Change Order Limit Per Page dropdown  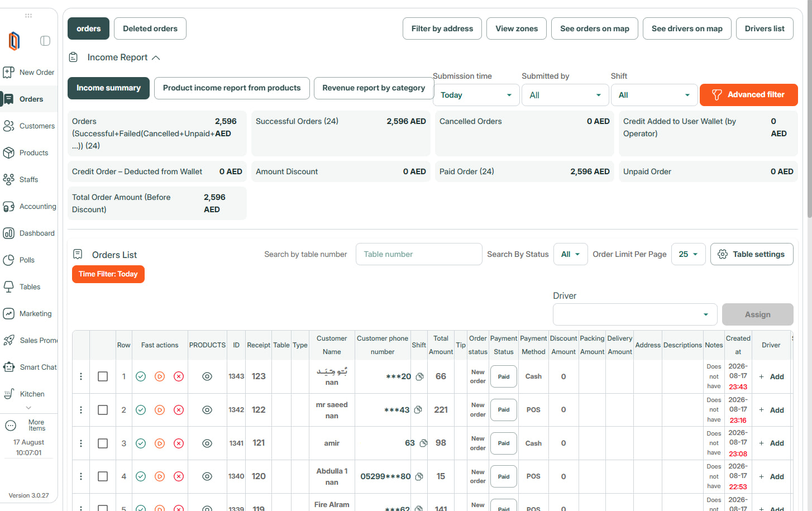tap(689, 254)
